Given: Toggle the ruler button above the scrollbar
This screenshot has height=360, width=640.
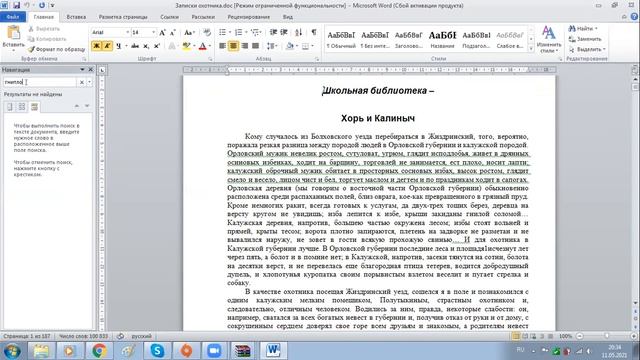Looking at the screenshot, I should click(x=635, y=70).
